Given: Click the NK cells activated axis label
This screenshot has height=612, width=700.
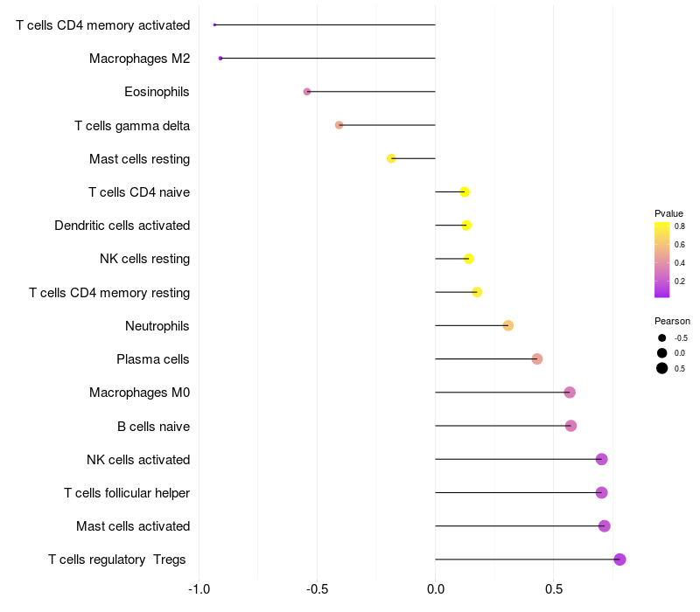Looking at the screenshot, I should (x=138, y=460).
